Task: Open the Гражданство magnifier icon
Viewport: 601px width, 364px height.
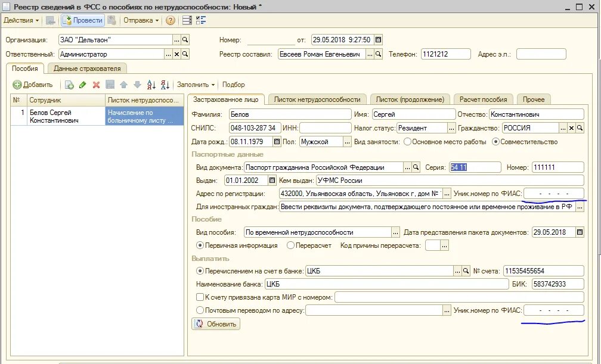Action: tap(580, 128)
